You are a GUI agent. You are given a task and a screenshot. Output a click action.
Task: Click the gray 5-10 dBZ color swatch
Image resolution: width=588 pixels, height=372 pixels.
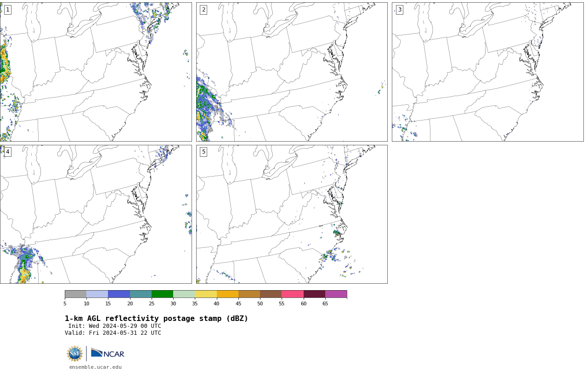[75, 294]
